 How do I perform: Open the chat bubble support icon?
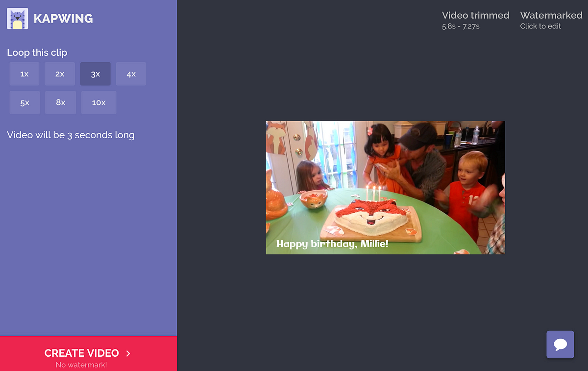click(x=560, y=344)
